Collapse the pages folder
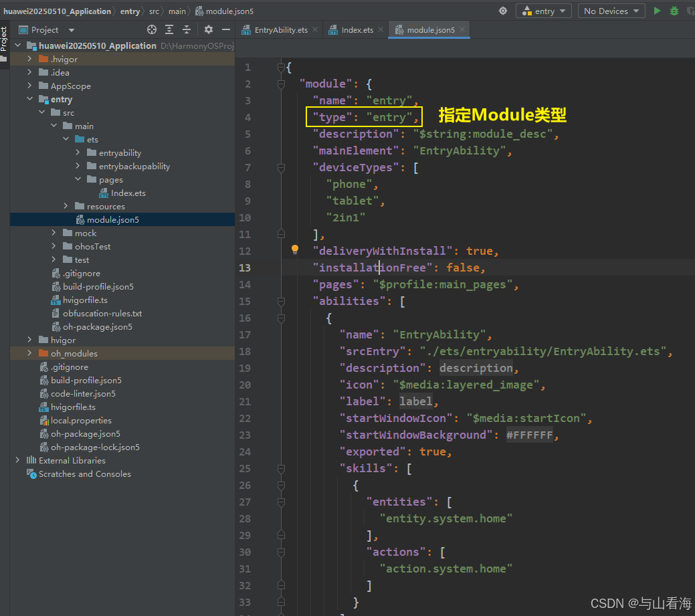695x616 pixels. pyautogui.click(x=78, y=179)
